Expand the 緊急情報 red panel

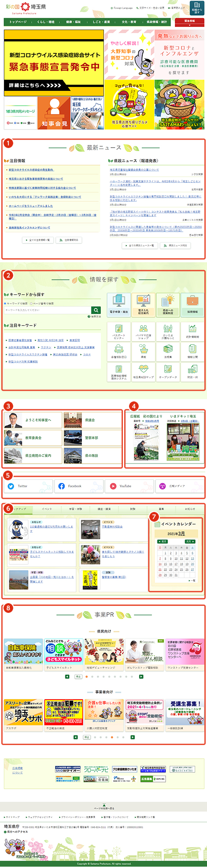pyautogui.click(x=189, y=21)
